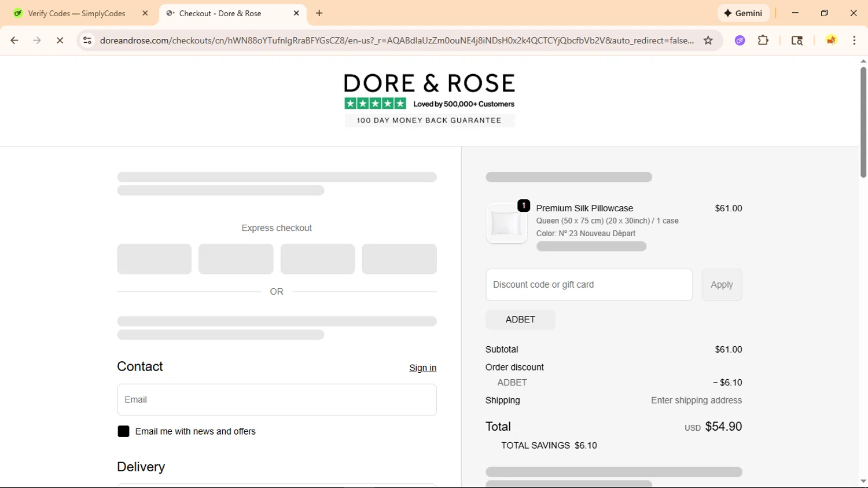The width and height of the screenshot is (868, 488).
Task: Click the five-star Trustpilot rating
Action: (x=376, y=104)
